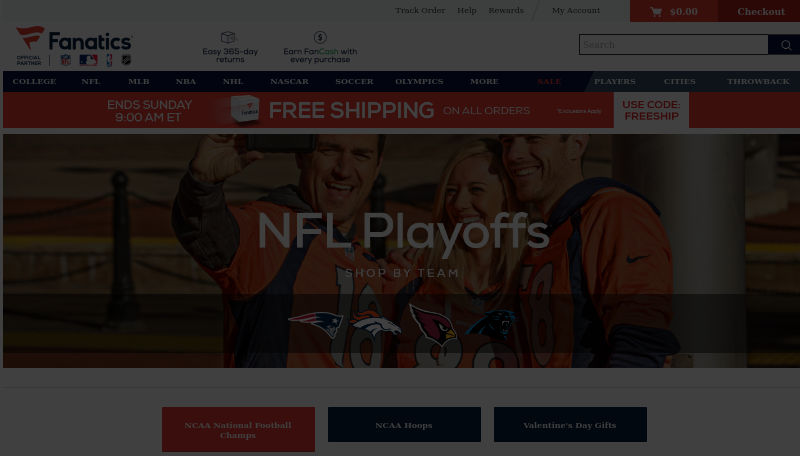This screenshot has width=800, height=456.
Task: Open the COLLEGE menu
Action: 35,82
